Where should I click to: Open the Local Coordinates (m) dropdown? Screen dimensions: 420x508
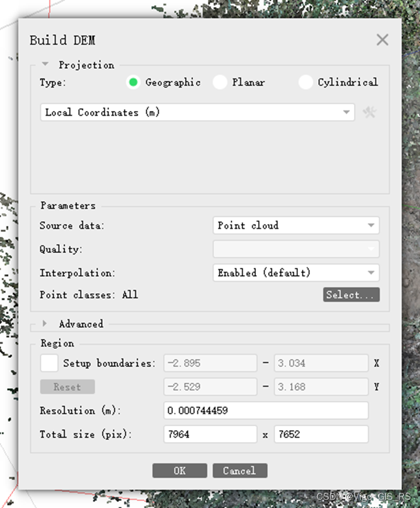(x=197, y=113)
